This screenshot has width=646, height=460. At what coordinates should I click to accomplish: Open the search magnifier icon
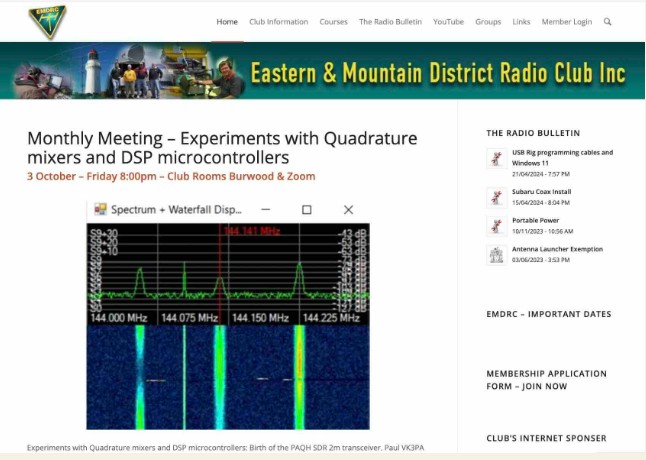[x=607, y=22]
